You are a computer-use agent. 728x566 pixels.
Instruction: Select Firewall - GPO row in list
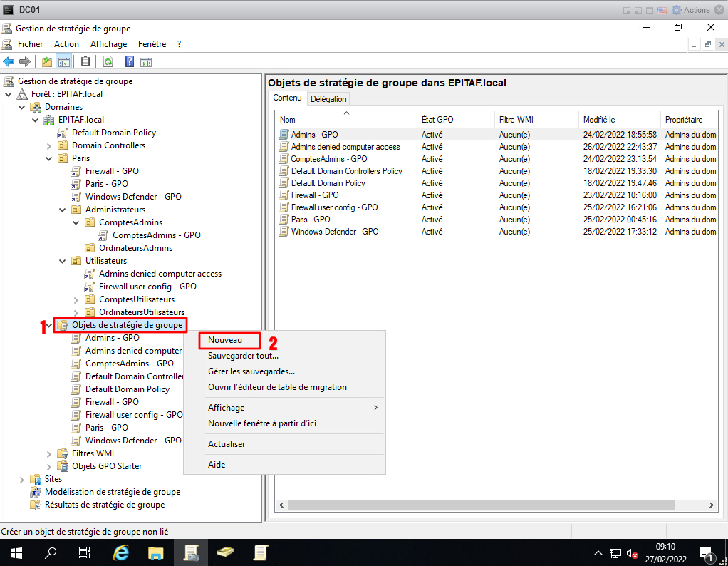point(314,195)
